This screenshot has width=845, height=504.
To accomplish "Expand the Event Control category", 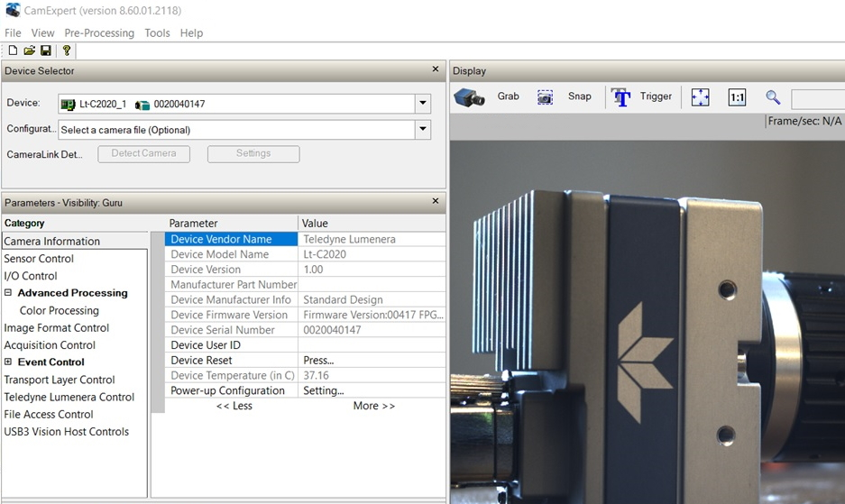I will click(8, 362).
